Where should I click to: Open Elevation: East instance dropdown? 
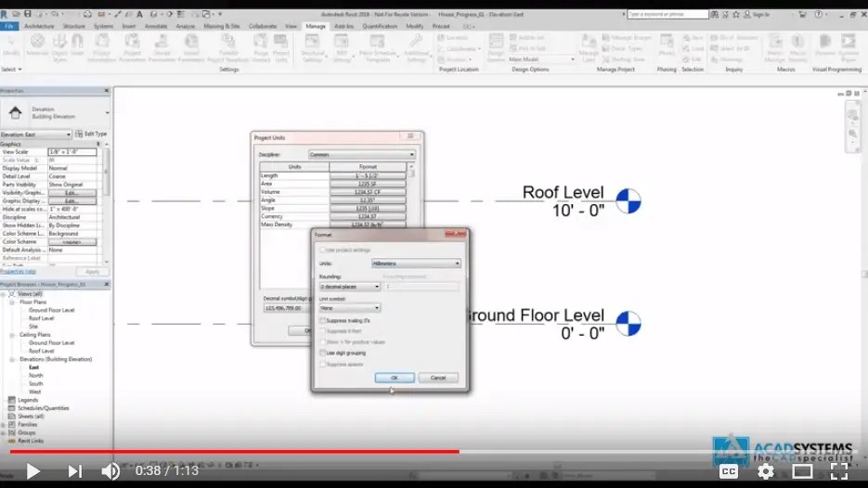pyautogui.click(x=36, y=135)
